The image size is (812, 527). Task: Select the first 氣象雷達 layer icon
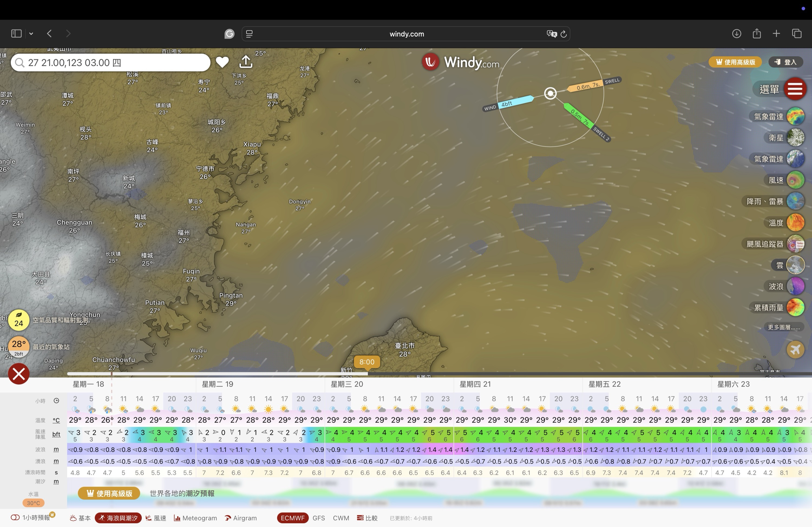(795, 116)
